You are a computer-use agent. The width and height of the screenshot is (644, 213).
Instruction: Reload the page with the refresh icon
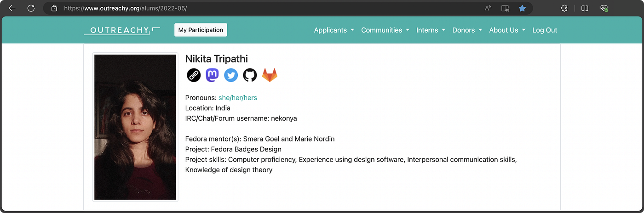tap(31, 8)
